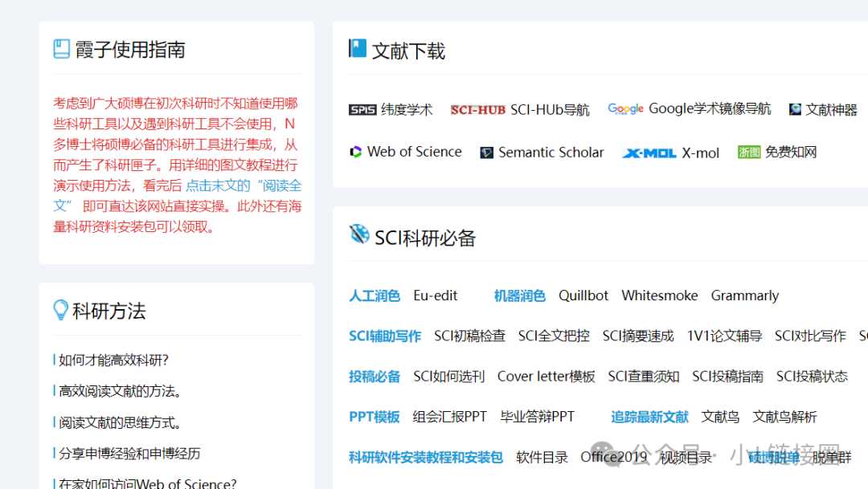
Task: Open the SCI初稿检查 link
Action: (469, 336)
